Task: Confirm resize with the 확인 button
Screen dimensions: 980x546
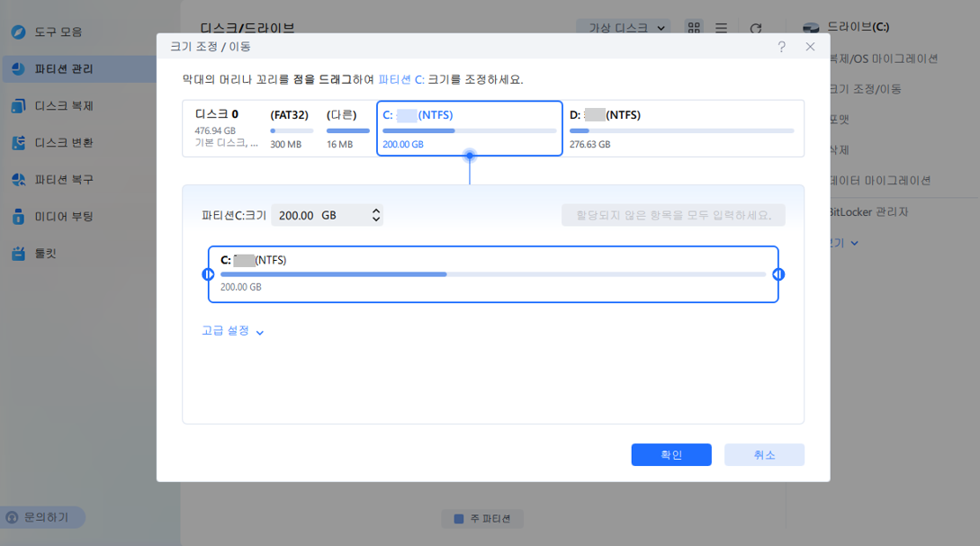Action: (670, 454)
